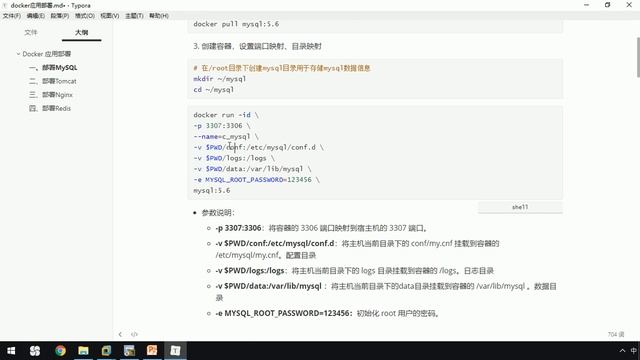Open the fan-shaped app next to Start
This screenshot has height=360, width=640.
(x=35, y=351)
